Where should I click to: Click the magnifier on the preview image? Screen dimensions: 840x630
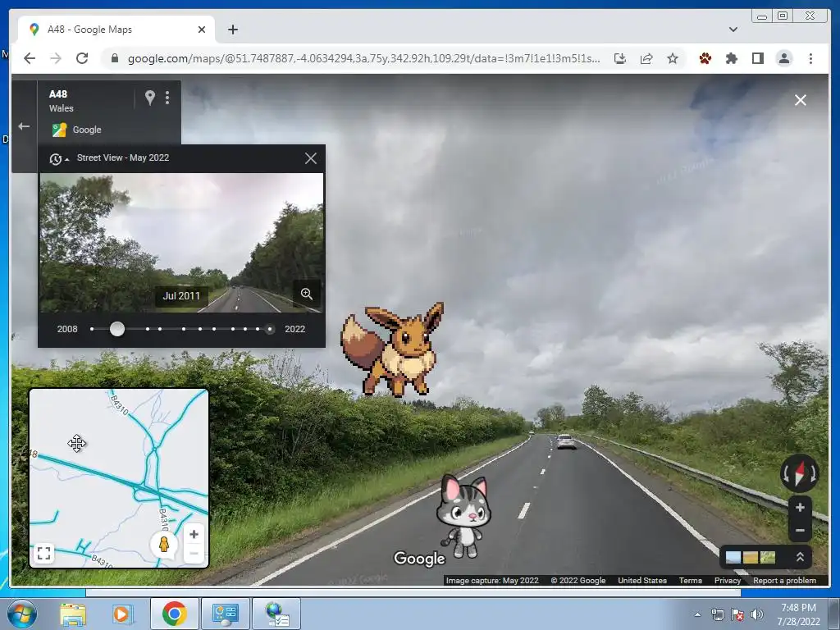307,294
